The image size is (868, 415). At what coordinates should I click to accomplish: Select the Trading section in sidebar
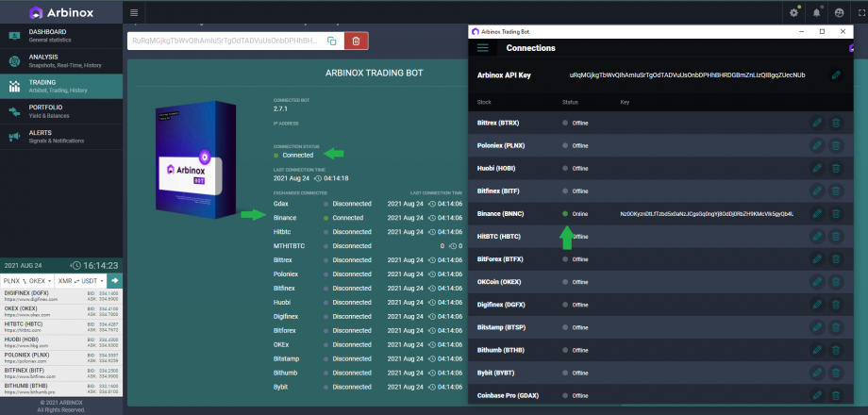[x=61, y=87]
